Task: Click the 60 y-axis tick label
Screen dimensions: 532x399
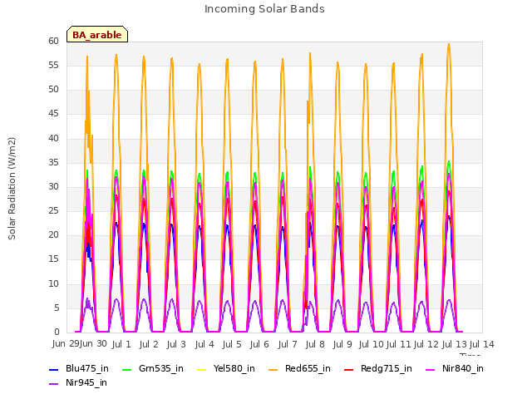Action: pos(53,41)
